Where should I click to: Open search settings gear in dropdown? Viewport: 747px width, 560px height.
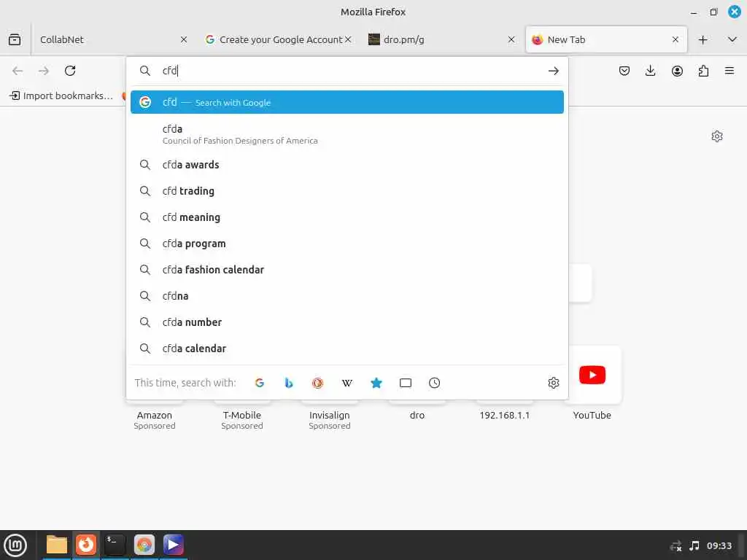click(x=553, y=383)
